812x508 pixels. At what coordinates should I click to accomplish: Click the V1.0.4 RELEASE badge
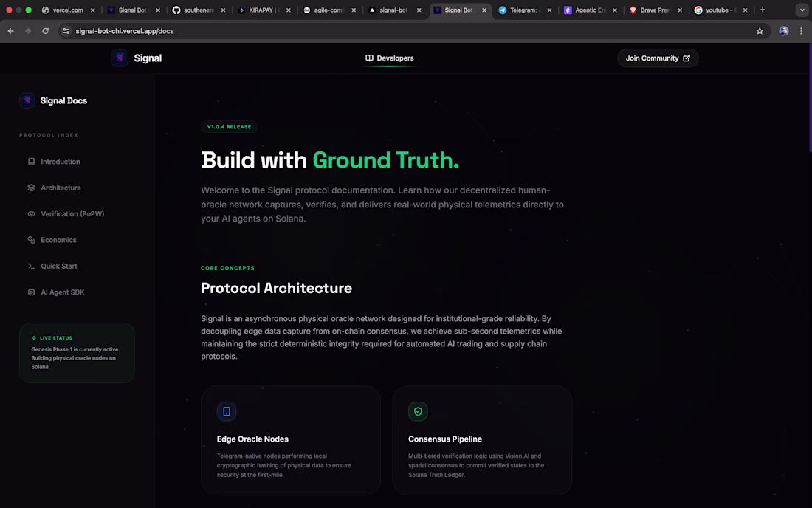pos(229,126)
